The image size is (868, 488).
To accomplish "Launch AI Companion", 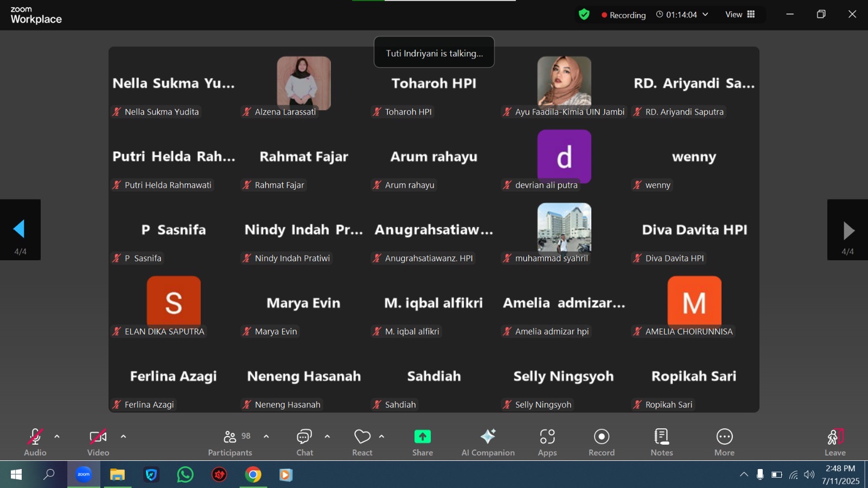I will pos(488,443).
